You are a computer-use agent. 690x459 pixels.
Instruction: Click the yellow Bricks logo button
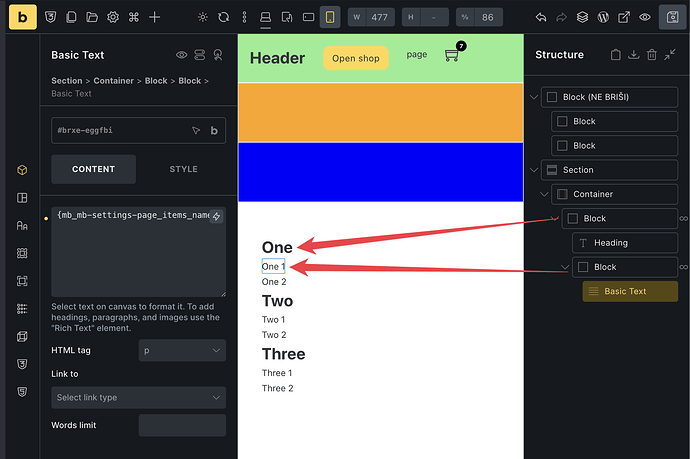click(23, 17)
